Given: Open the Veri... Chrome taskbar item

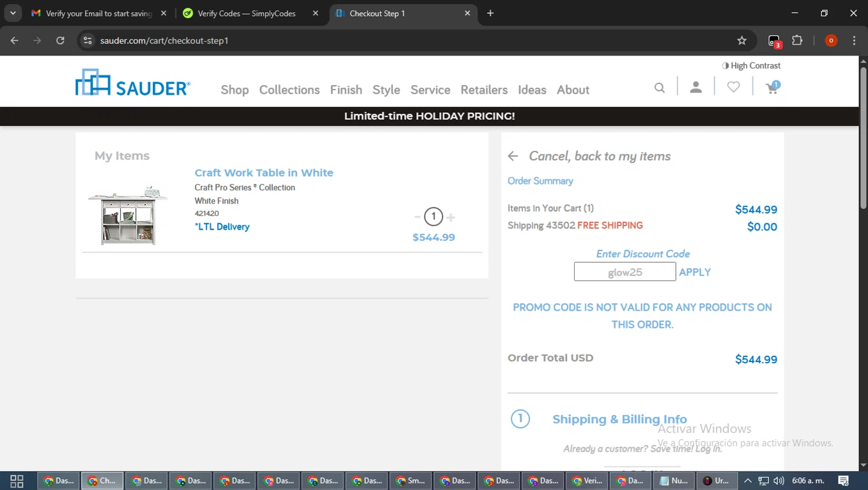Looking at the screenshot, I should pyautogui.click(x=586, y=481).
